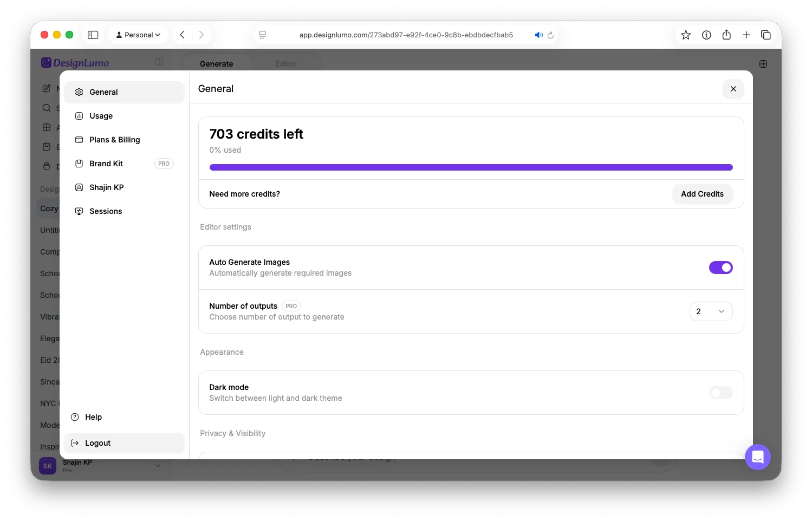Open the Number of outputs dropdown
812x521 pixels.
[x=711, y=311]
